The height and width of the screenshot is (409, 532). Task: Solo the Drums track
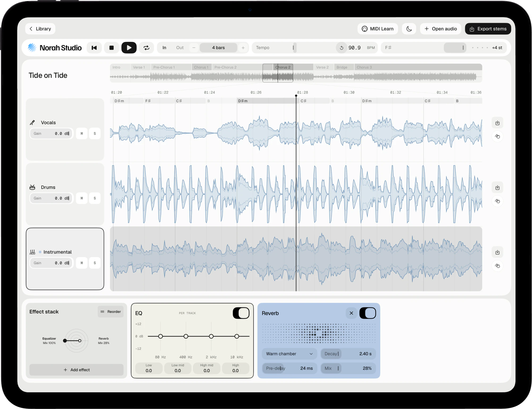point(95,198)
